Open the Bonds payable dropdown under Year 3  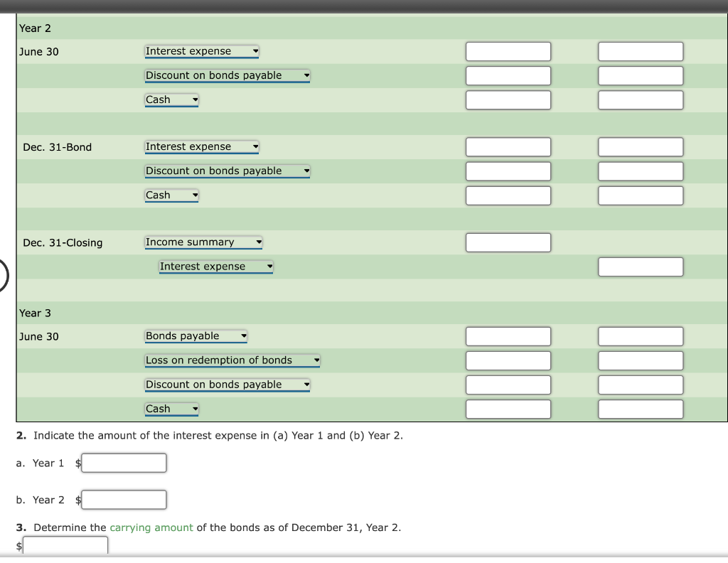(196, 336)
